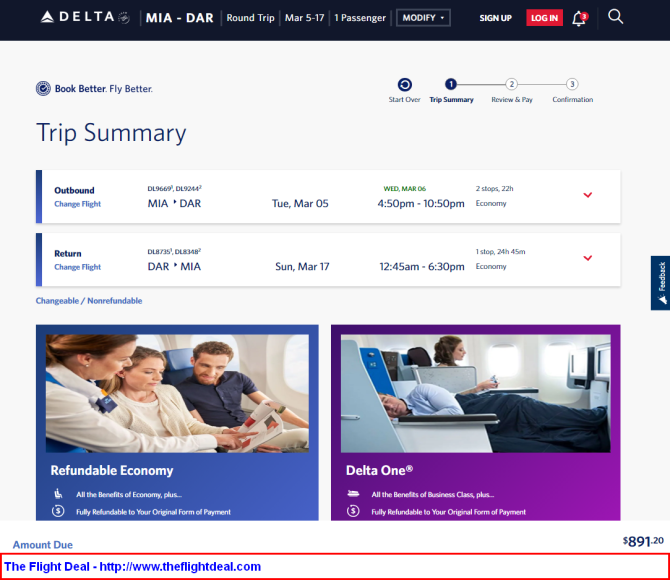Click the SIGN UP link
Image resolution: width=670 pixels, height=580 pixels.
point(495,18)
